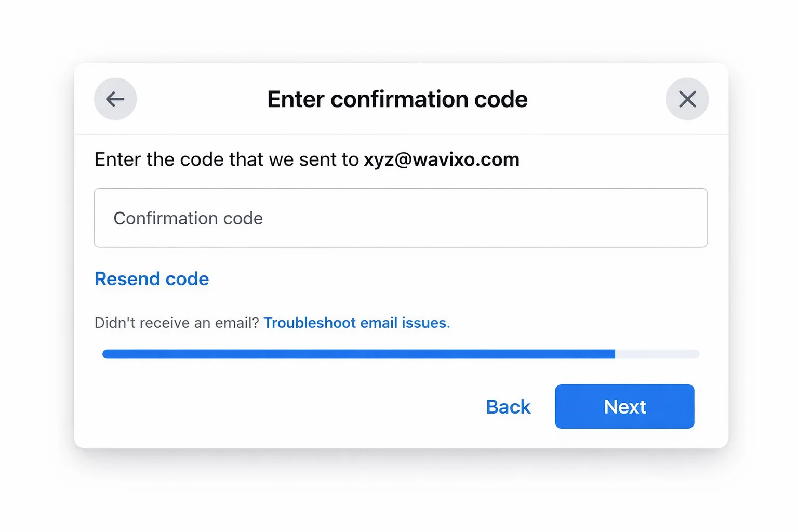The image size is (798, 532).
Task: Click the Enter confirmation code dialog title
Action: (x=397, y=99)
